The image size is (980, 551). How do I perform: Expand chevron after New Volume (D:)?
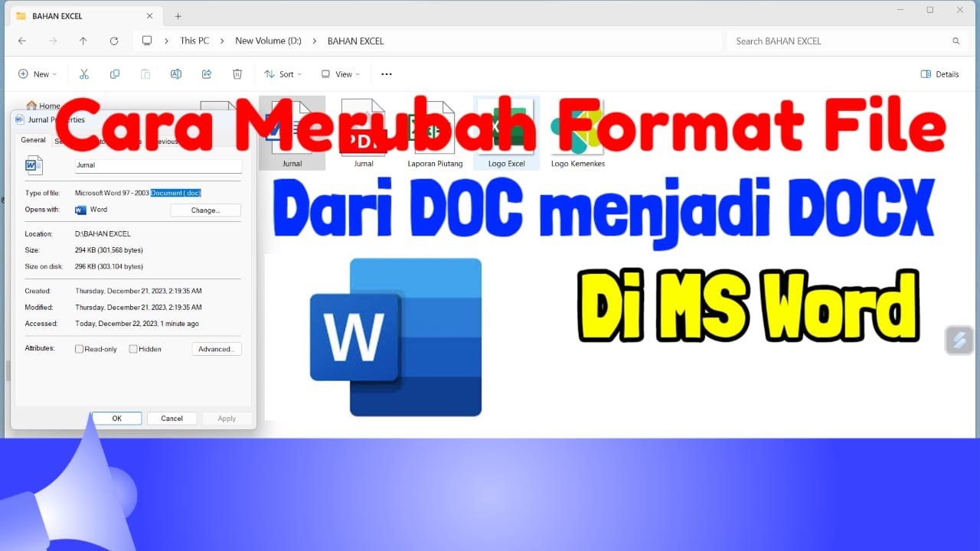[x=314, y=41]
